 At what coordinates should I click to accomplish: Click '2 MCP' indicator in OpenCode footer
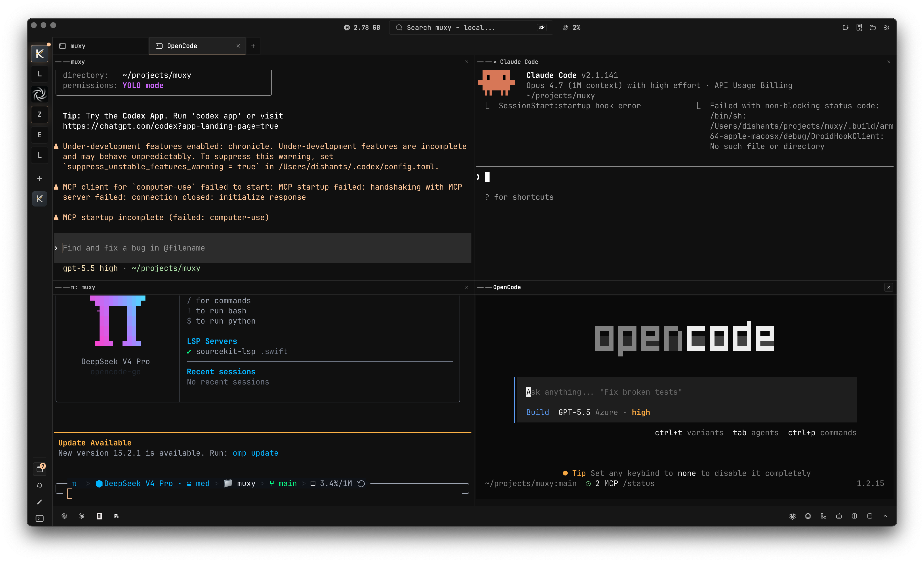point(602,484)
